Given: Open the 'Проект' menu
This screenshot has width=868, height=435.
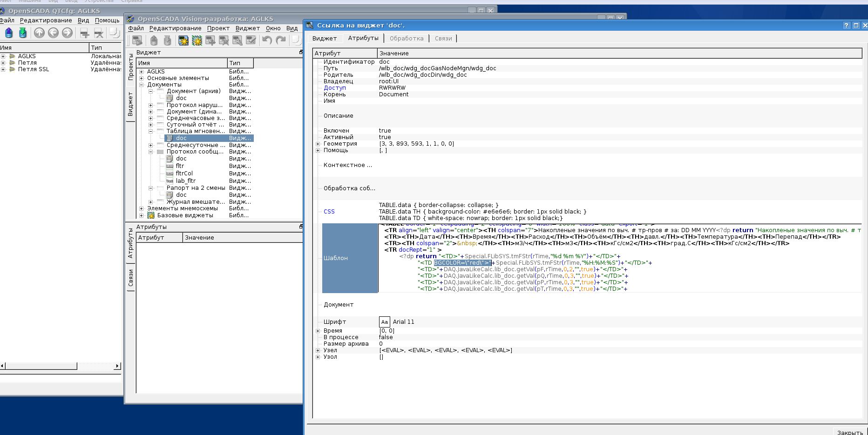Looking at the screenshot, I should point(218,28).
